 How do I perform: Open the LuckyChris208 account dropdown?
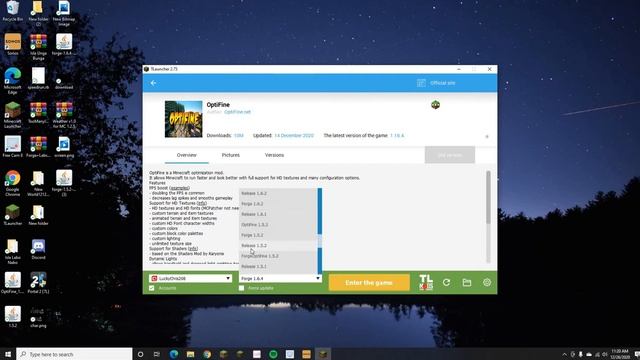191,278
